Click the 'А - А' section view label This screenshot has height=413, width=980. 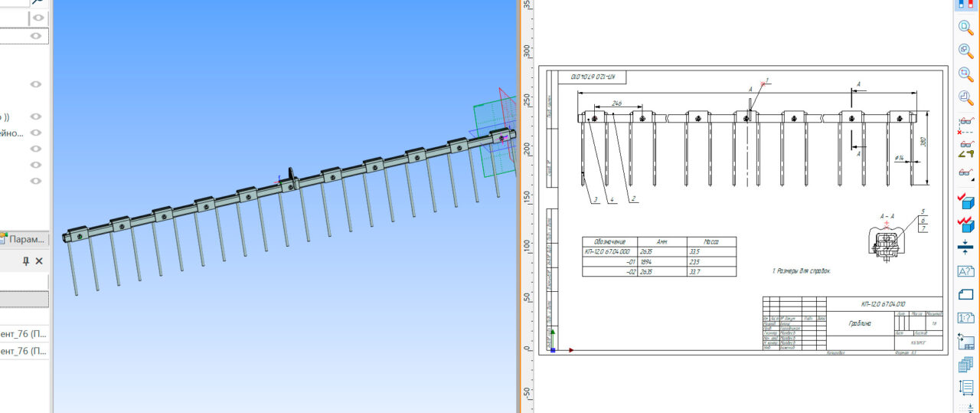(887, 217)
